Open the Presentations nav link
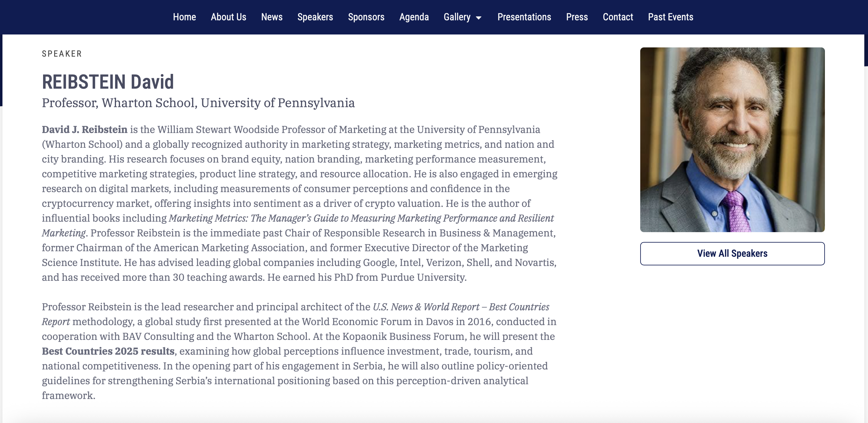 [524, 17]
